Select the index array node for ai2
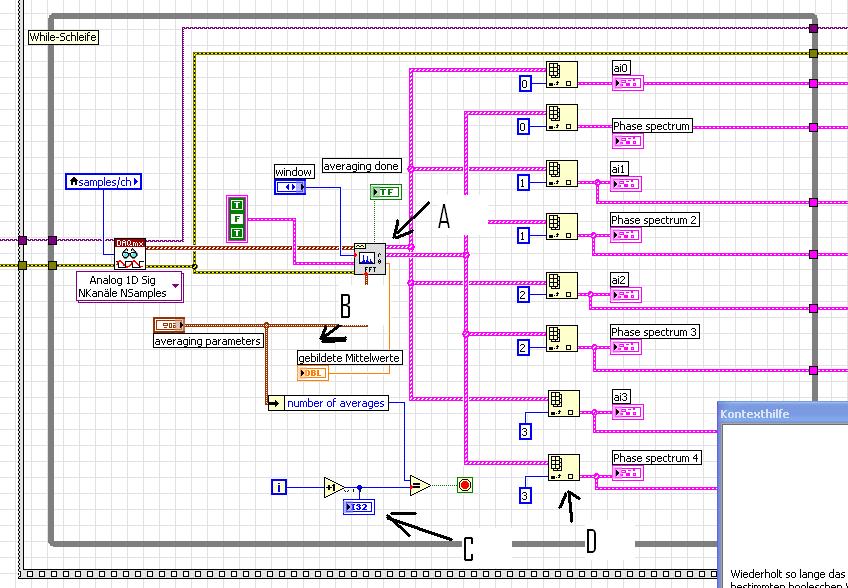 [562, 285]
